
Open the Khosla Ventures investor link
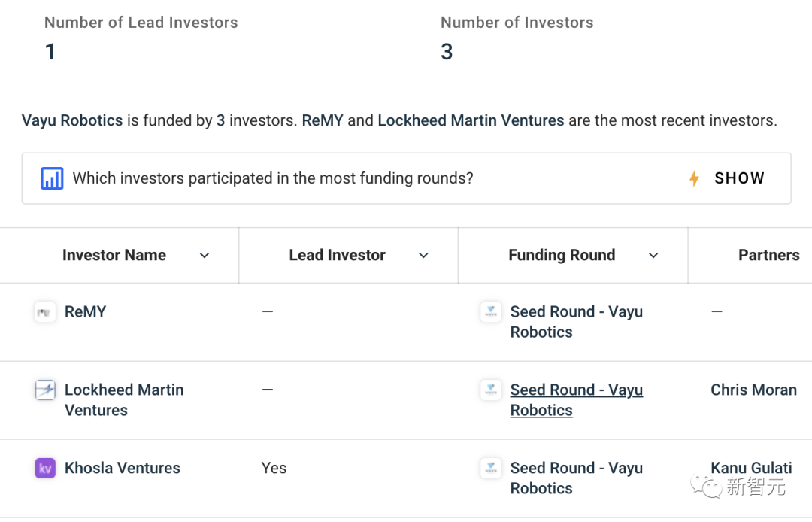point(123,469)
